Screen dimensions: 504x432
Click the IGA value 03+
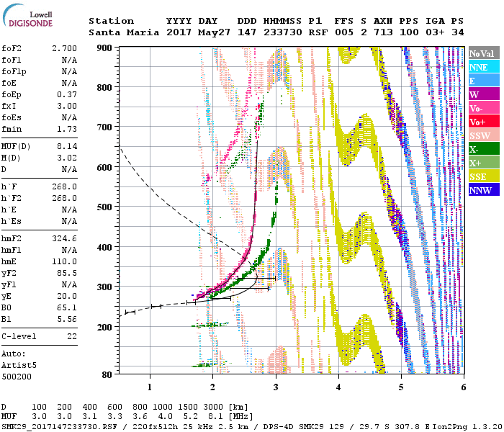pyautogui.click(x=435, y=32)
